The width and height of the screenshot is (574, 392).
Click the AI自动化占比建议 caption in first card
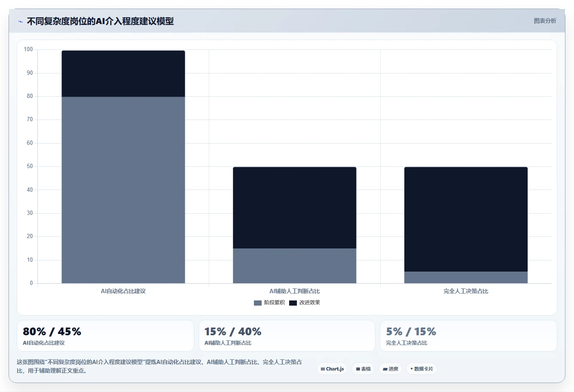44,343
